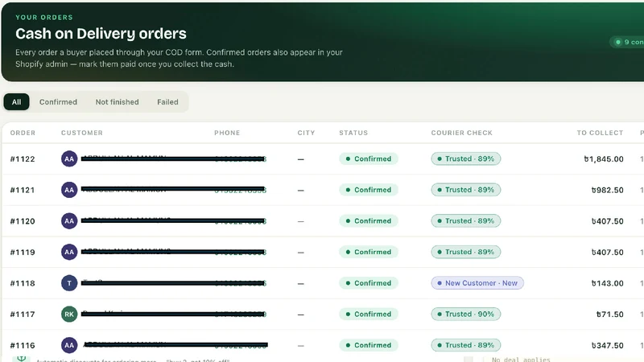Click Trusted 89% badge for order #1119

pyautogui.click(x=466, y=252)
